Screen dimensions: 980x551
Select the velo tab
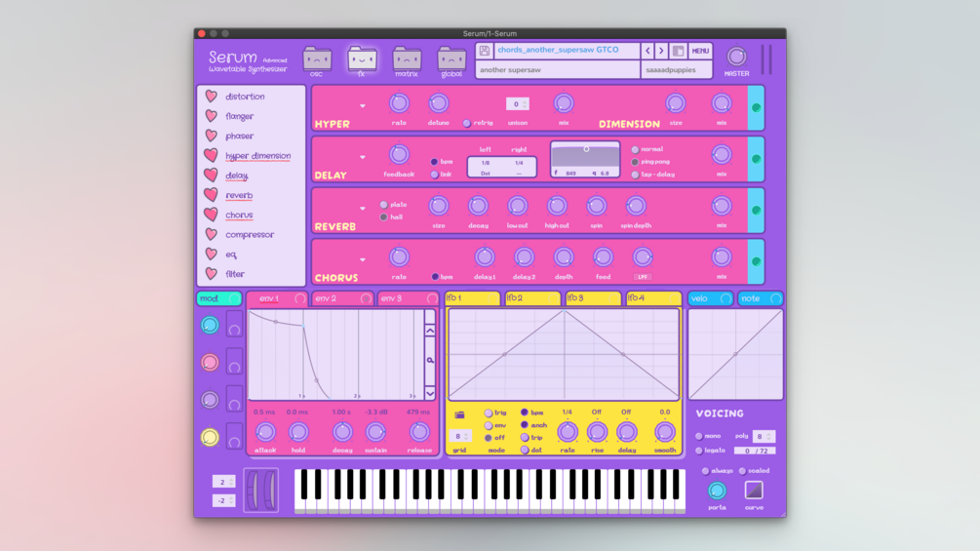[x=711, y=298]
